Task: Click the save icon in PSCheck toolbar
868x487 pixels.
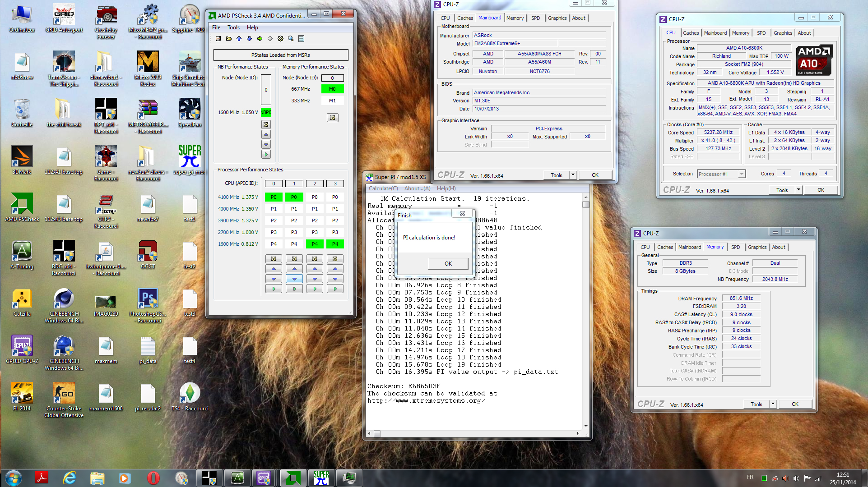Action: click(x=218, y=39)
